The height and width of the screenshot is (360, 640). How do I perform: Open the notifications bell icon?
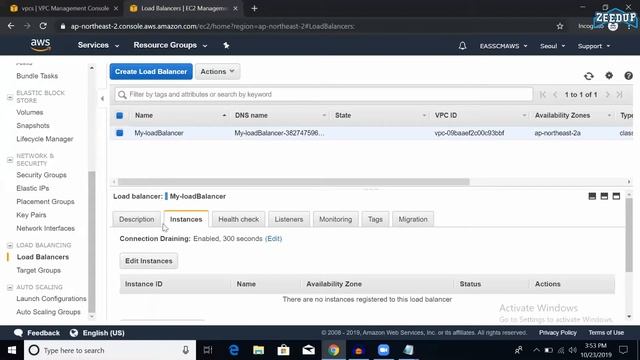462,46
